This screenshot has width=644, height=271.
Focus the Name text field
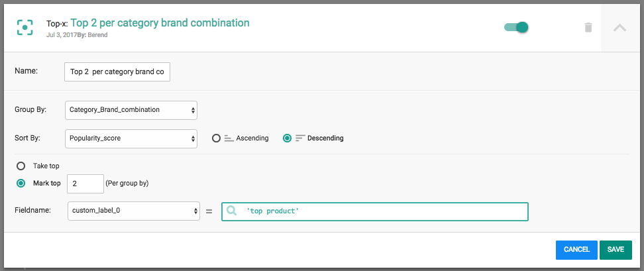[x=117, y=72]
